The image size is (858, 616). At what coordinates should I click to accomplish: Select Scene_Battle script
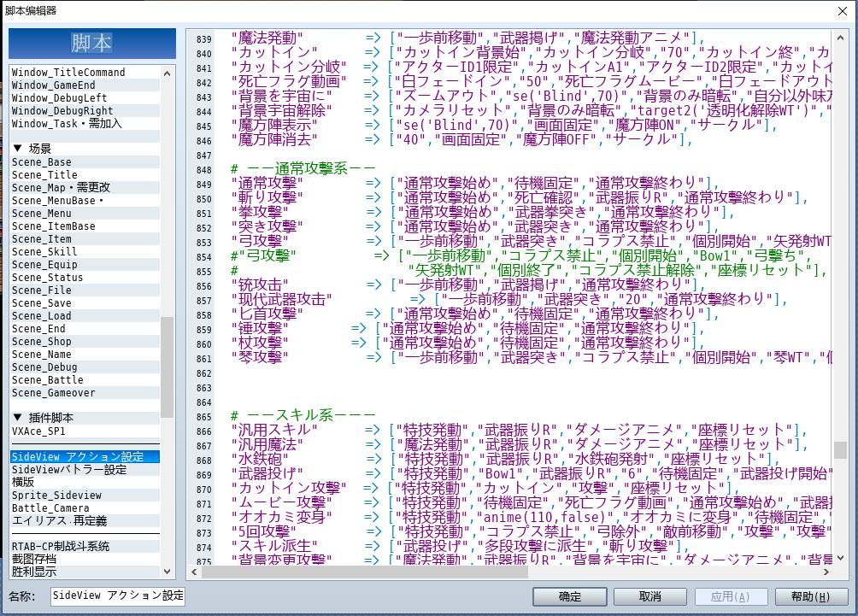(x=85, y=379)
